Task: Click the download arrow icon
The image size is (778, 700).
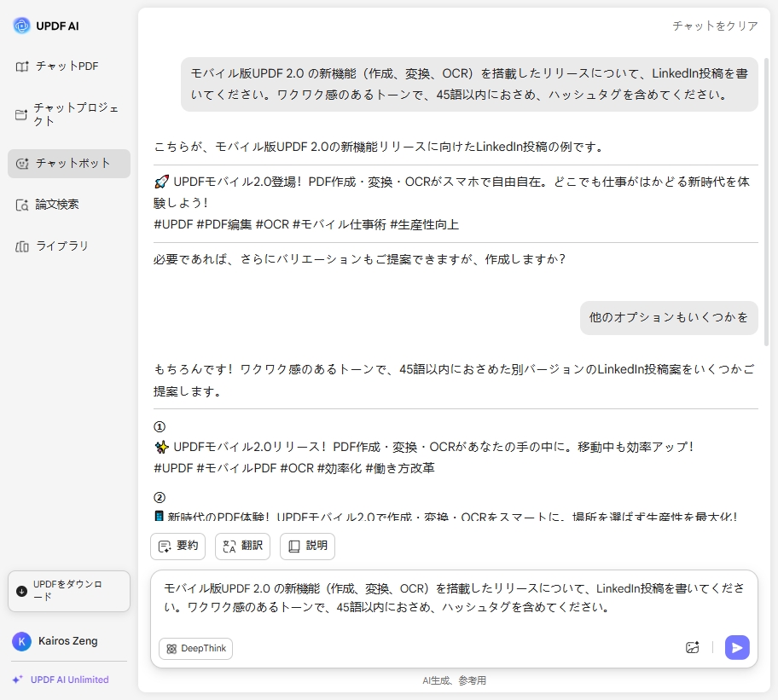Action: point(22,591)
